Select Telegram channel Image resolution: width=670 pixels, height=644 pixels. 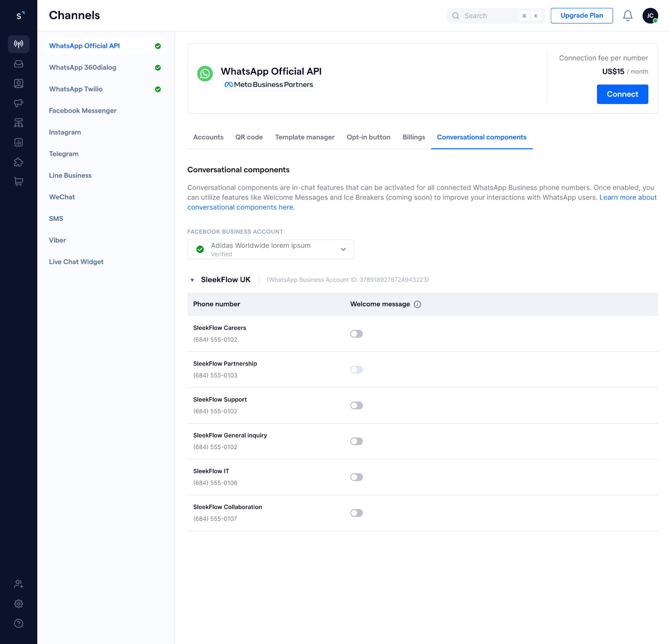pos(106,154)
